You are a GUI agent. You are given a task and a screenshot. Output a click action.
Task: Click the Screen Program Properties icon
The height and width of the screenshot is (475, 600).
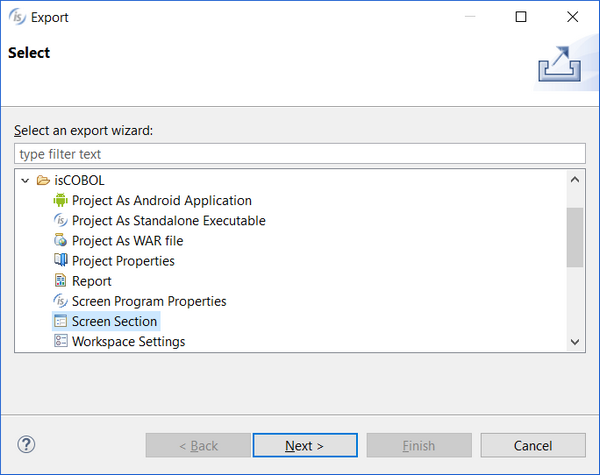pos(60,301)
